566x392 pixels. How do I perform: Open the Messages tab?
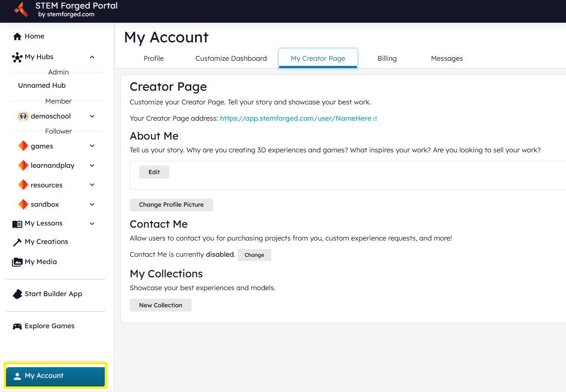[447, 58]
